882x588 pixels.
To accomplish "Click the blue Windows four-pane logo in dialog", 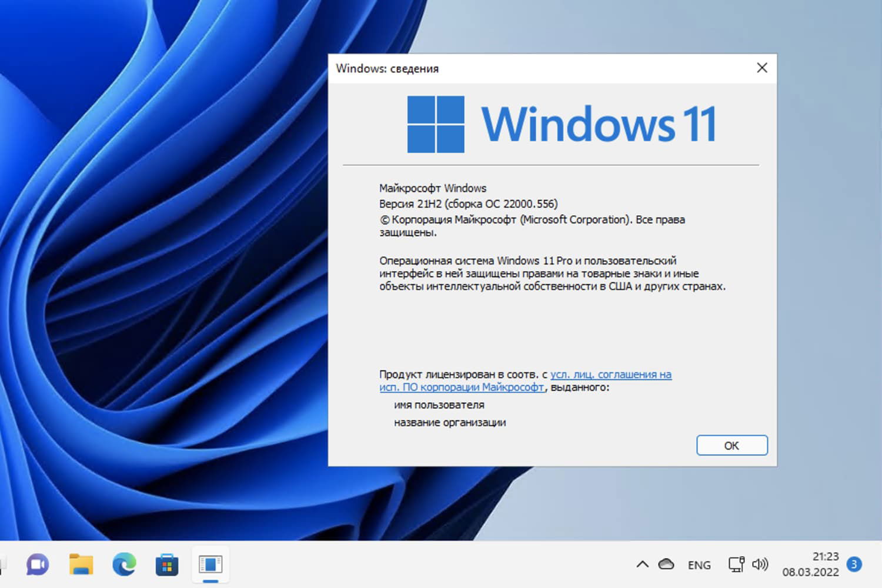I will [x=436, y=122].
